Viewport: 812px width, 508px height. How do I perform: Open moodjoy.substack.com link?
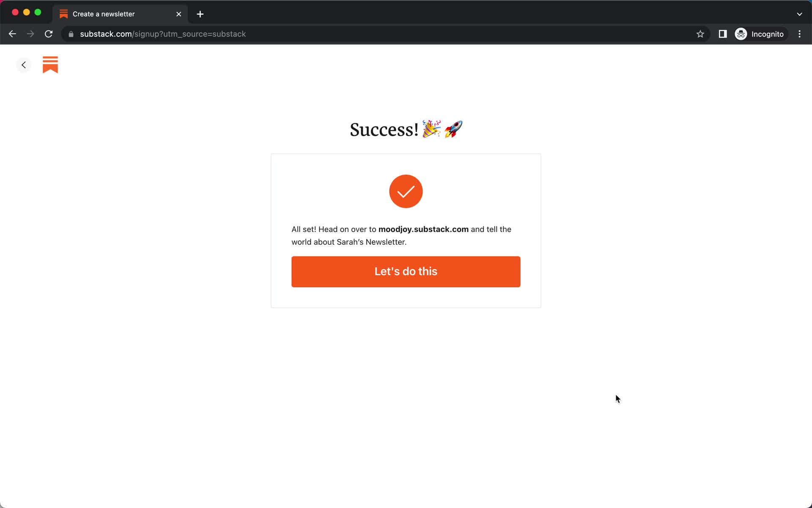click(x=423, y=229)
